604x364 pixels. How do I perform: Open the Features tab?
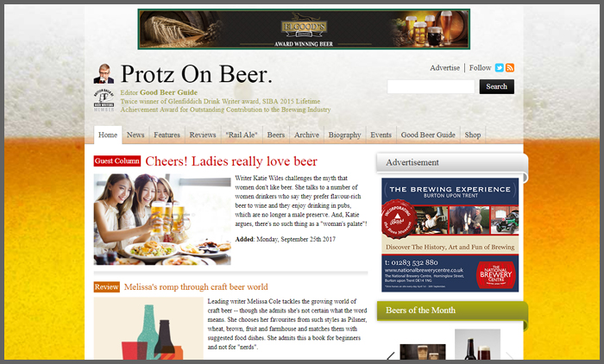click(167, 135)
